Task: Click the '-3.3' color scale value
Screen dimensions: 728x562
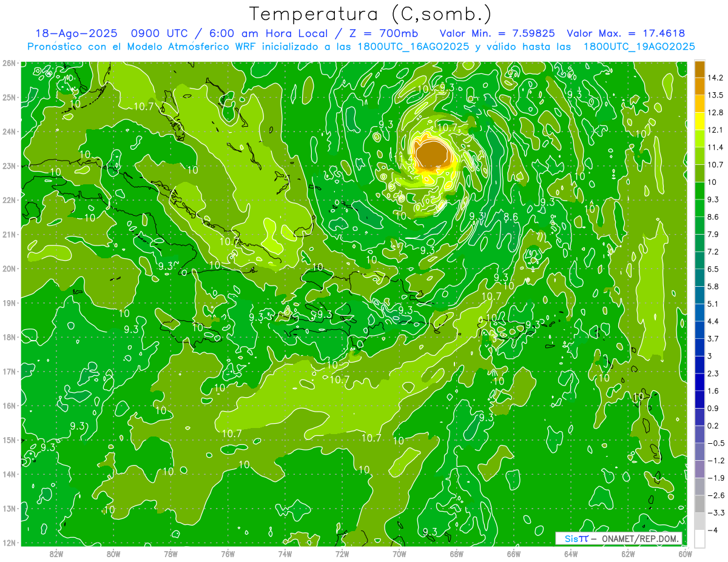Action: pyautogui.click(x=716, y=513)
